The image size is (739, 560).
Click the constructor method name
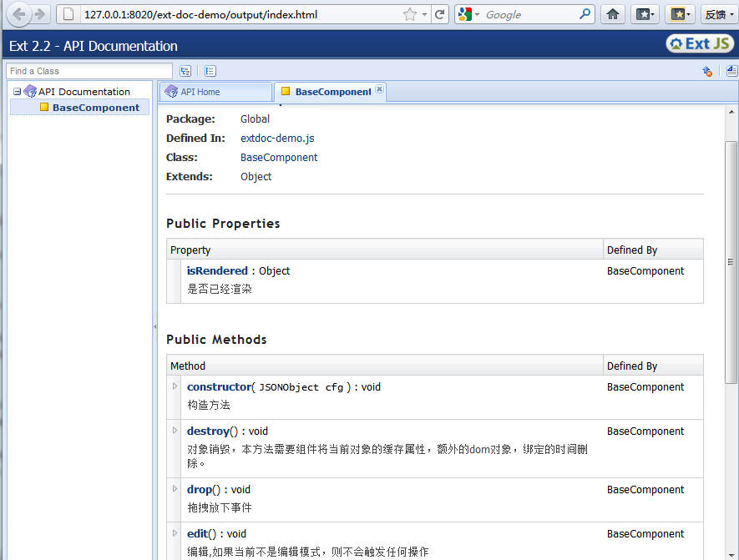coord(219,386)
